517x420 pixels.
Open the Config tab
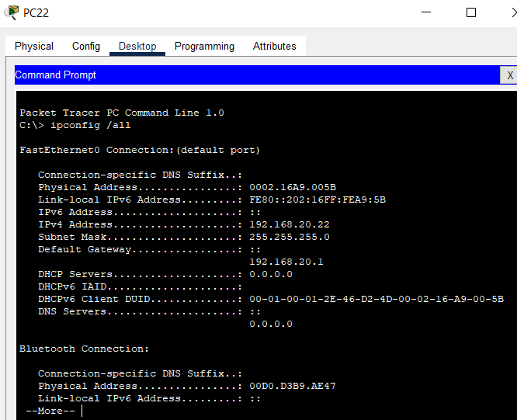(x=86, y=46)
